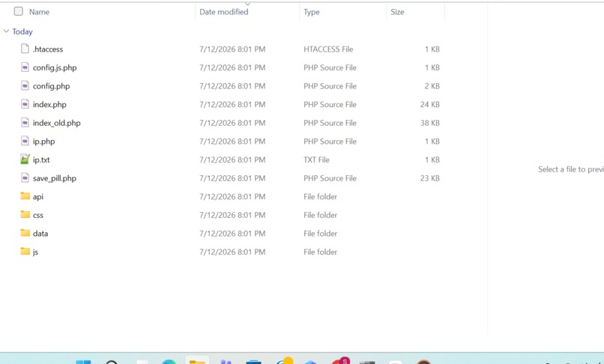This screenshot has height=364, width=604.
Task: Select the file named save_pill.php
Action: (x=54, y=178)
